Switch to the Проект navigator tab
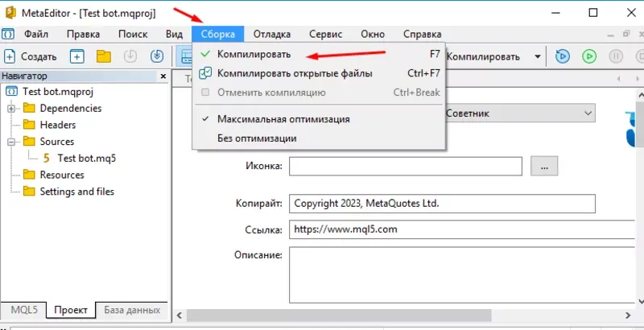 71,310
